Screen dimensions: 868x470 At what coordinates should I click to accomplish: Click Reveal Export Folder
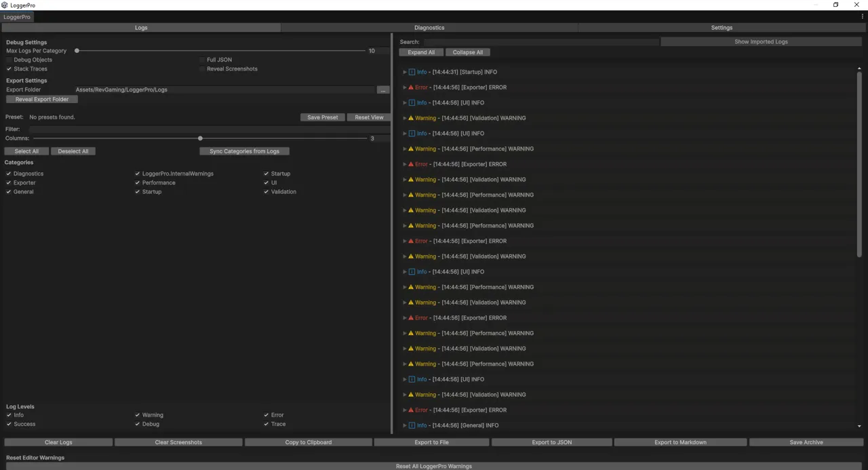[x=42, y=99]
